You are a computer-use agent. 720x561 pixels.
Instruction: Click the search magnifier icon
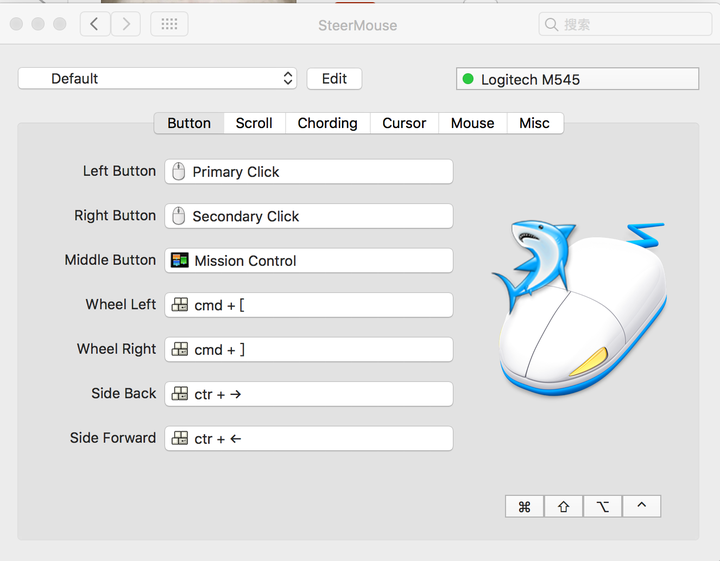551,24
